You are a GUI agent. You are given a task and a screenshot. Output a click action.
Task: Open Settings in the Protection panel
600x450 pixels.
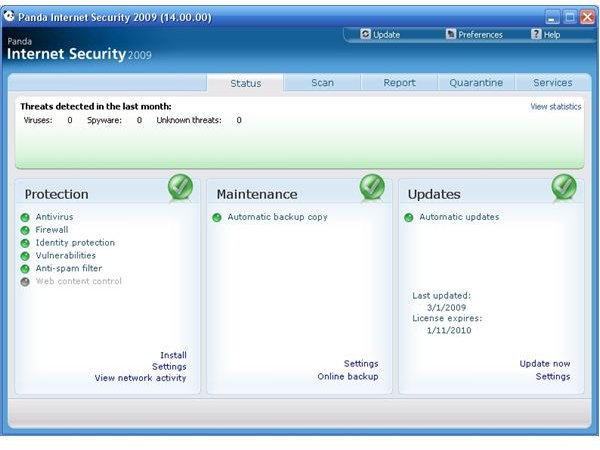(x=169, y=367)
